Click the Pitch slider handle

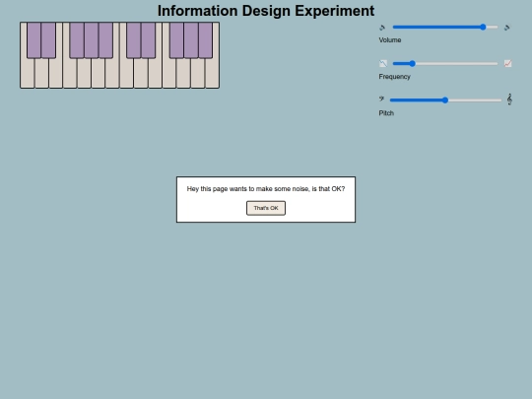pyautogui.click(x=445, y=100)
